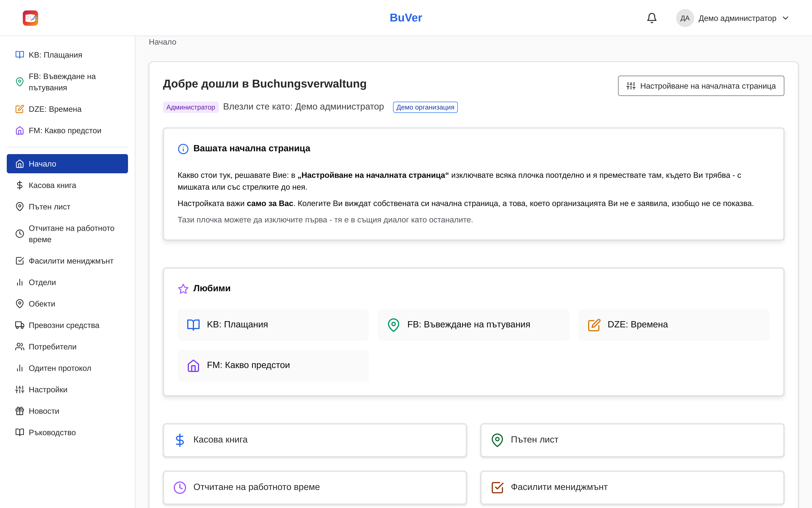Screen dimensions: 812x508
Task: Open DZE: Времена in the sidebar
Action: point(67,109)
